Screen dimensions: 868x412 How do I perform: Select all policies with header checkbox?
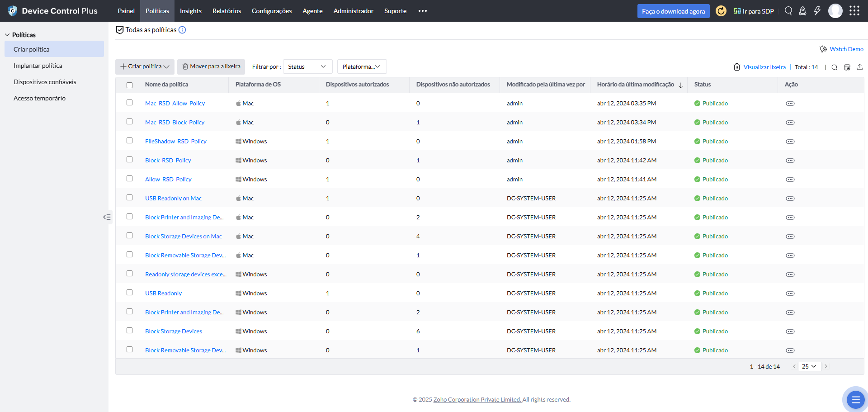pyautogui.click(x=130, y=85)
